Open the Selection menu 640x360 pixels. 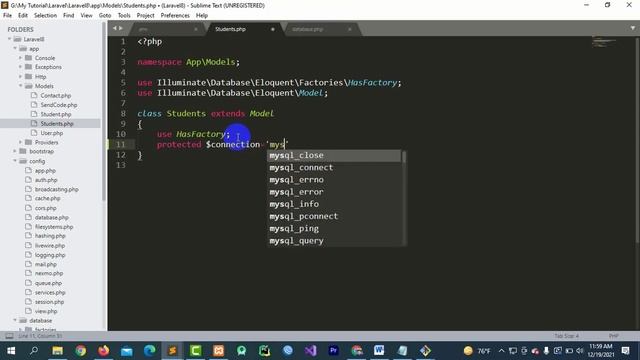(45, 16)
